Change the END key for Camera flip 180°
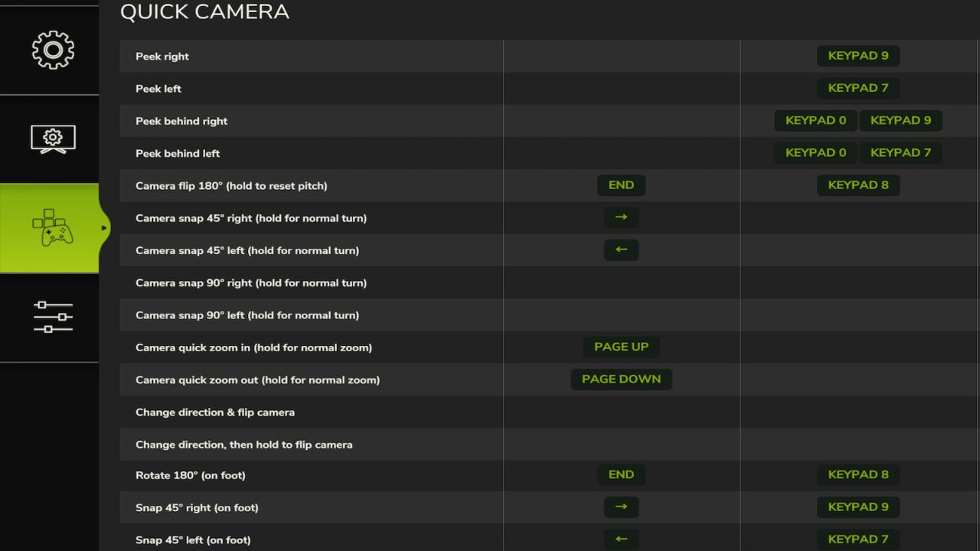Image resolution: width=980 pixels, height=551 pixels. [x=621, y=185]
